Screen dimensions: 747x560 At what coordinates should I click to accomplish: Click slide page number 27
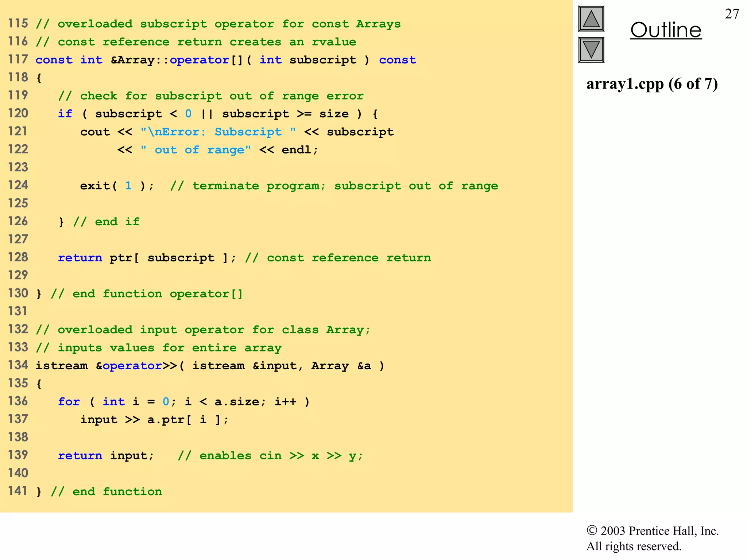point(732,14)
